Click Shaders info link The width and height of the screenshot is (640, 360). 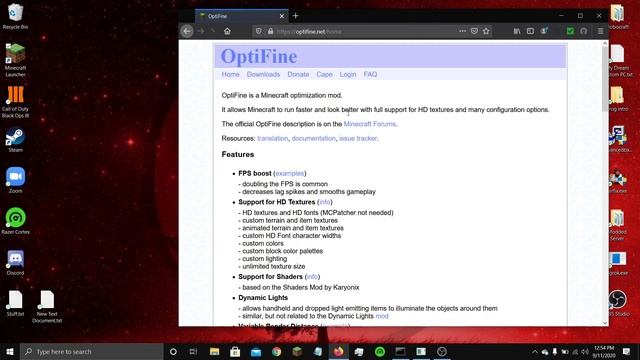point(312,277)
